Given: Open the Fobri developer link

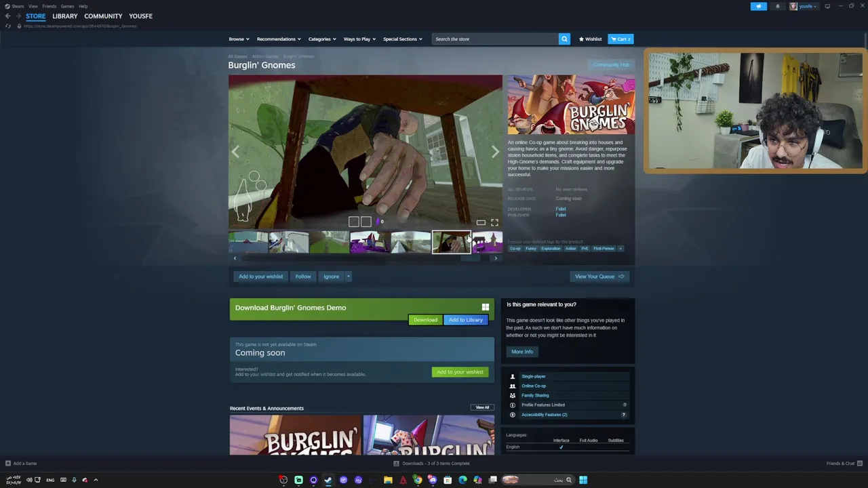Looking at the screenshot, I should coord(561,209).
